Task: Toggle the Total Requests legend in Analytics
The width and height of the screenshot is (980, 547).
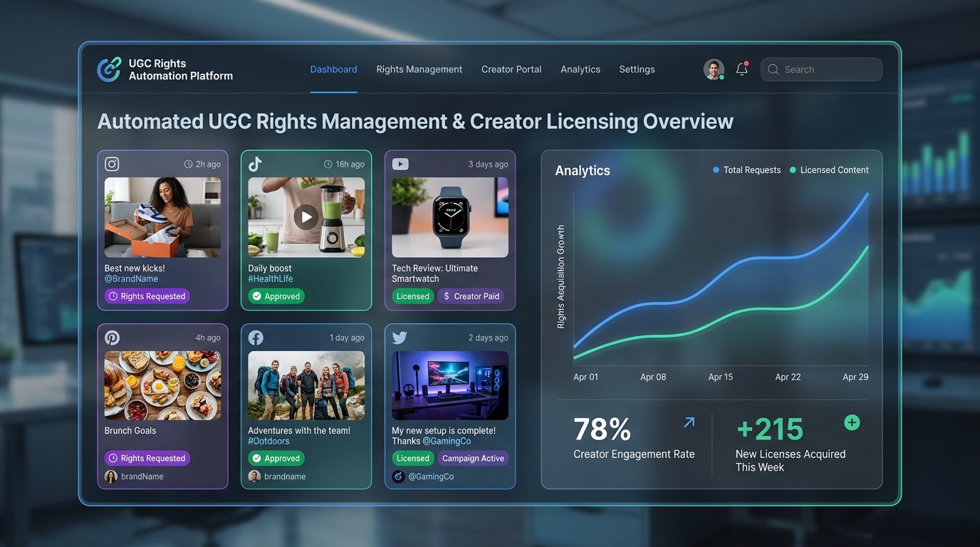Action: pos(746,170)
